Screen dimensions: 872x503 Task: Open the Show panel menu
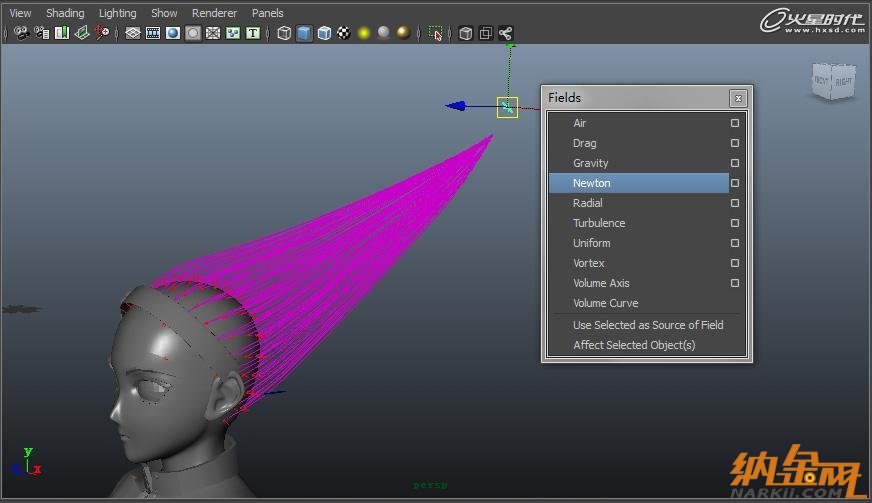pos(164,13)
